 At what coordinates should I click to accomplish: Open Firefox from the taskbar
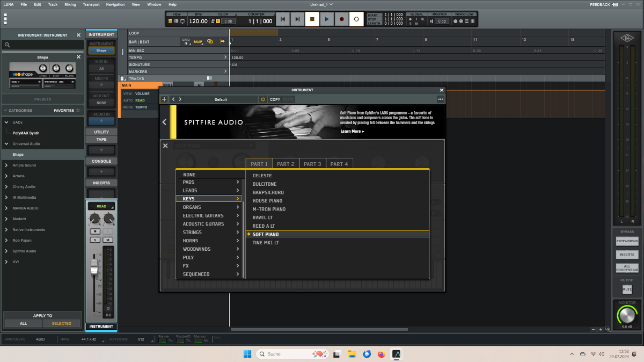coord(382,354)
